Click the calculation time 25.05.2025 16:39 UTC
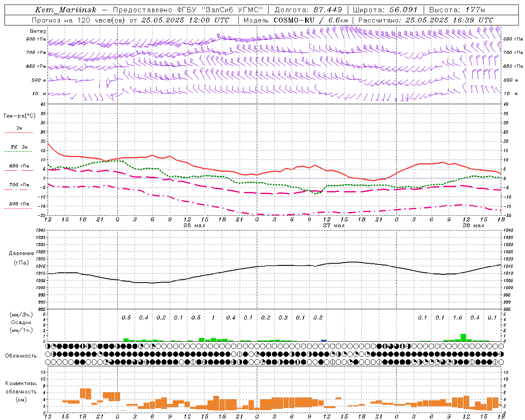525x420 pixels. (x=450, y=20)
